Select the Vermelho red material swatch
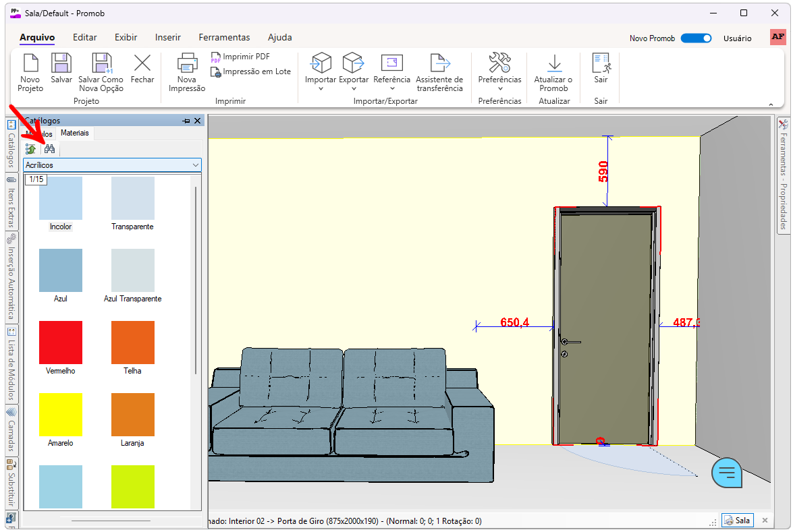This screenshot has width=793, height=532. coord(61,343)
